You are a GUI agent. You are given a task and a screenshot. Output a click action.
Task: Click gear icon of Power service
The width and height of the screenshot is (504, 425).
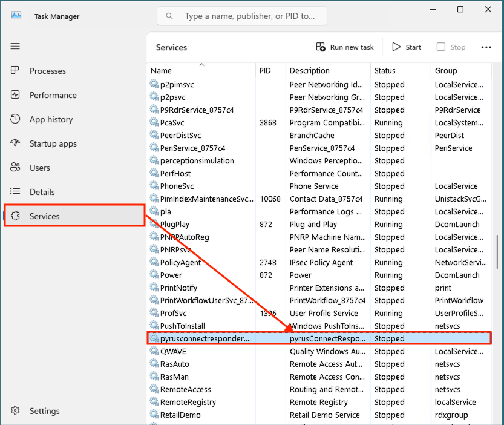tap(154, 275)
